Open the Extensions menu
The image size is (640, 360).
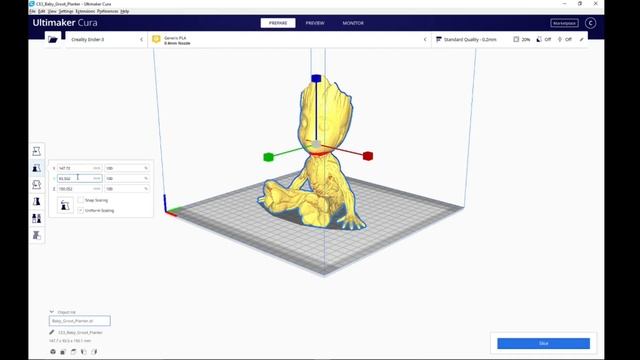coord(85,11)
